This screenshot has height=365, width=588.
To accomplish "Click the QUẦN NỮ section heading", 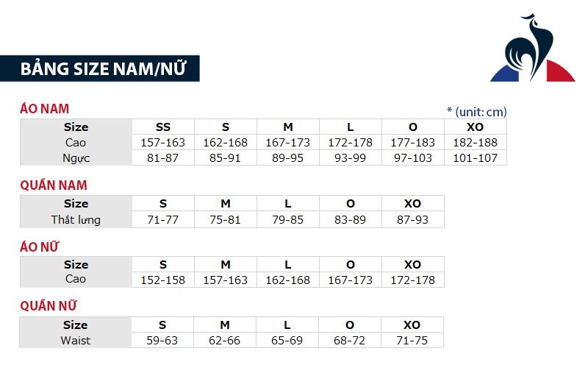I will [x=49, y=307].
